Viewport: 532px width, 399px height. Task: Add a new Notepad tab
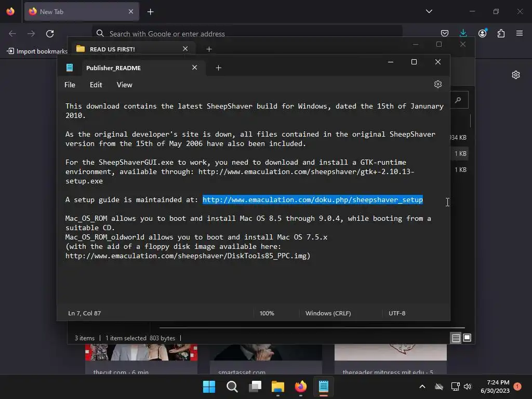coord(219,68)
